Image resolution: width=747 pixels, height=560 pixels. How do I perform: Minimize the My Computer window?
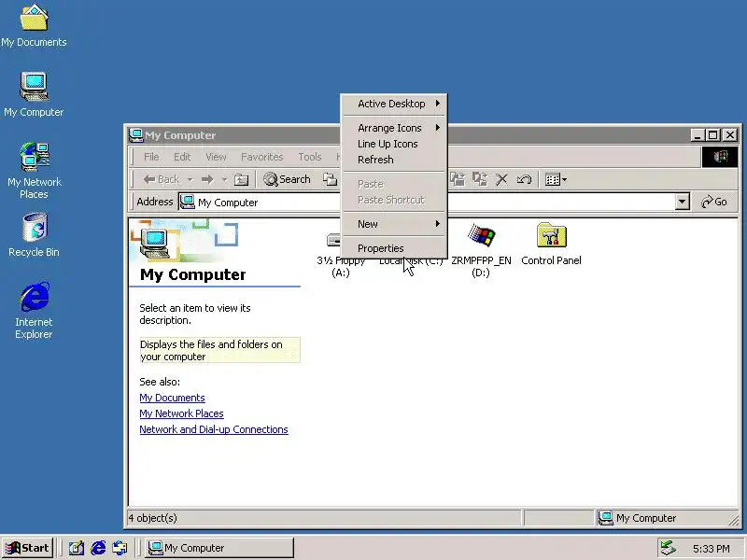pos(698,135)
